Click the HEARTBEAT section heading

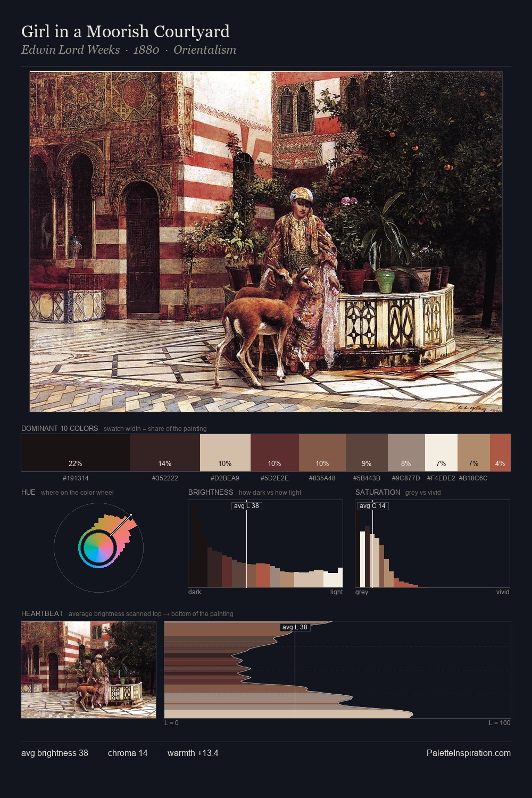[42, 613]
